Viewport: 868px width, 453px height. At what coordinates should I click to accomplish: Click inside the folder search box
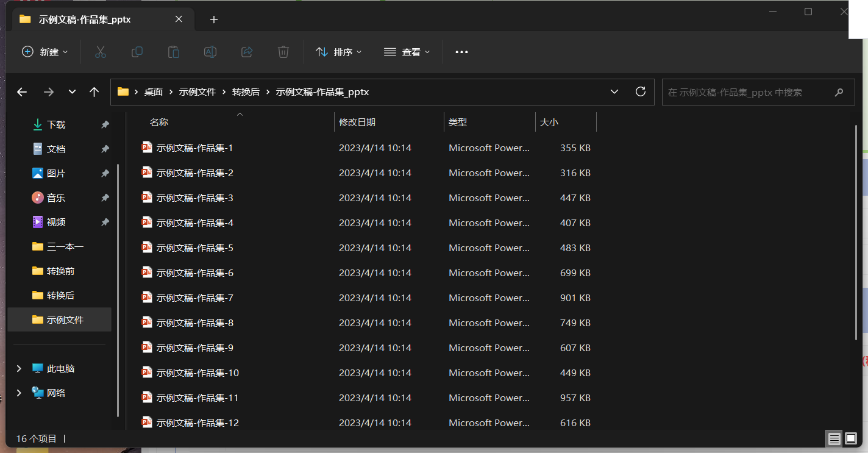coord(756,92)
